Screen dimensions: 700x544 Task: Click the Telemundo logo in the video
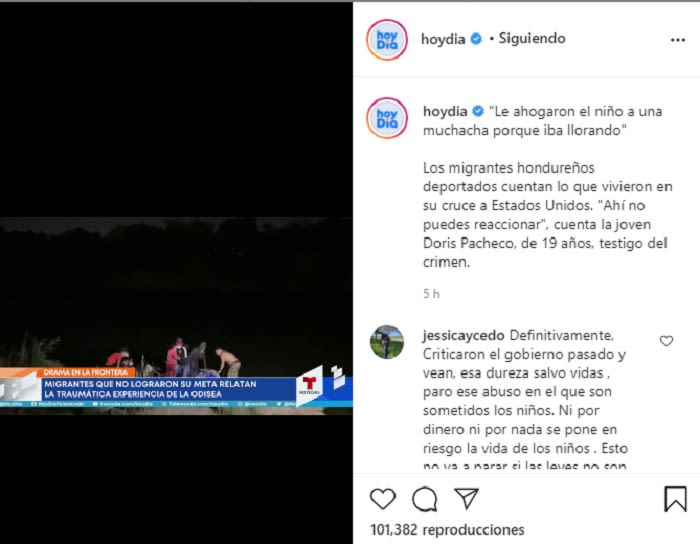[x=309, y=386]
